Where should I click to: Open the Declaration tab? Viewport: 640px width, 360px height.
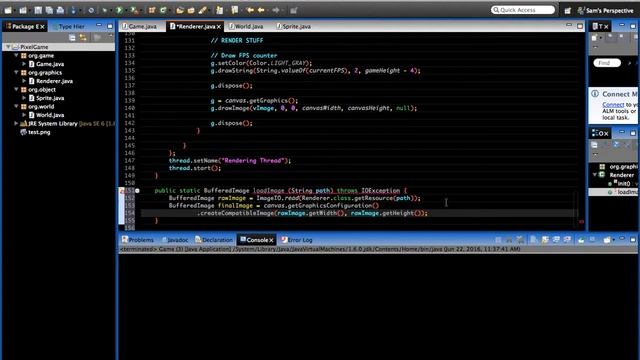pos(214,240)
